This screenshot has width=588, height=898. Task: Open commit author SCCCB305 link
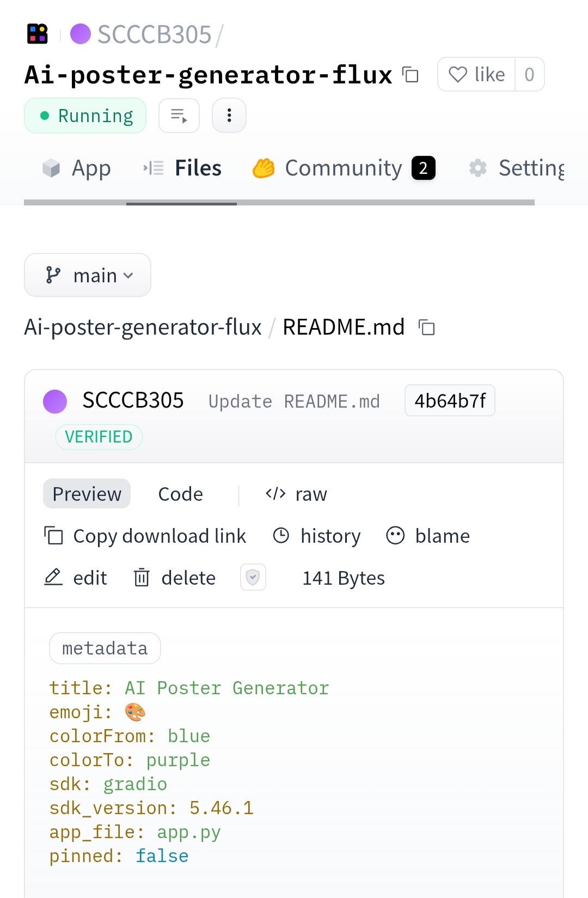tap(133, 401)
